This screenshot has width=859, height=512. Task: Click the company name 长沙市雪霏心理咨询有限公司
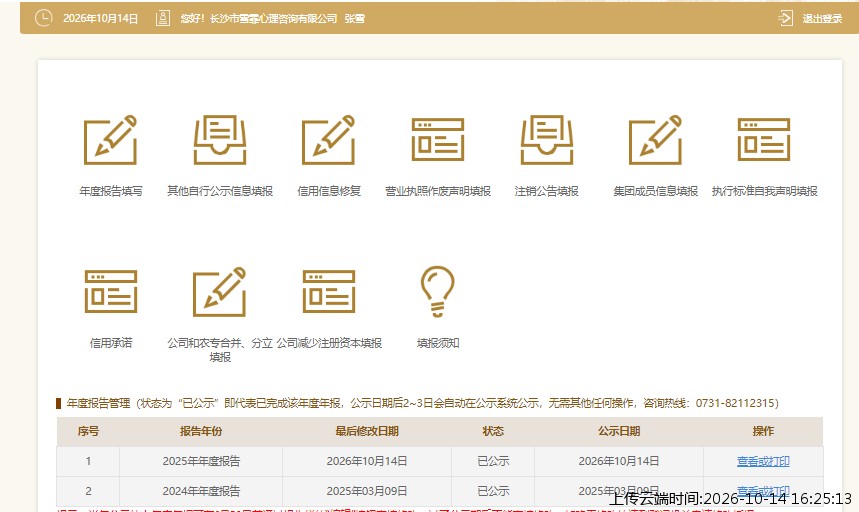click(x=273, y=19)
